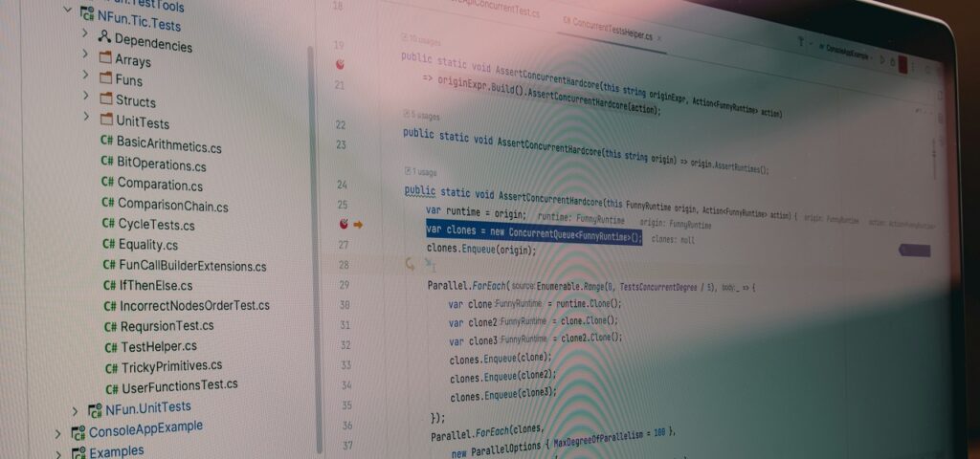Viewport: 980px width, 459px height.
Task: Open CycleTests.cs file
Action: pyautogui.click(x=157, y=224)
